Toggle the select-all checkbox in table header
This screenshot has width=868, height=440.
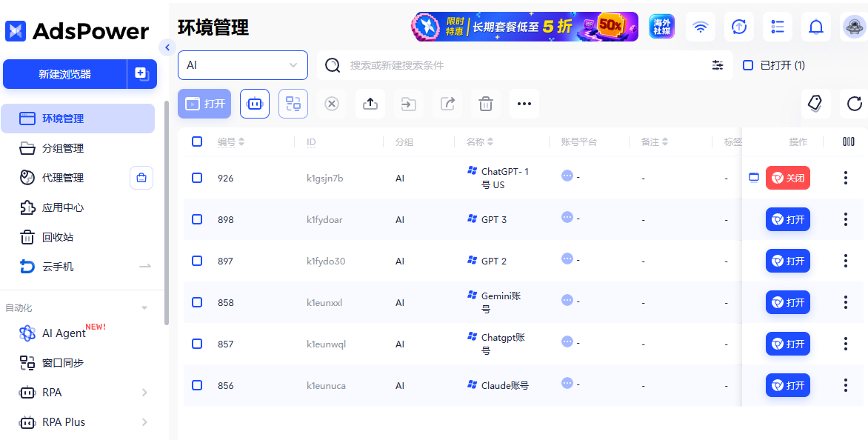[x=197, y=141]
